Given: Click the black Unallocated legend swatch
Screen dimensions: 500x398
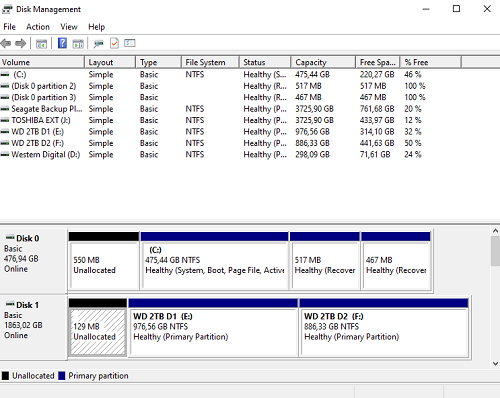Looking at the screenshot, I should click(x=5, y=376).
